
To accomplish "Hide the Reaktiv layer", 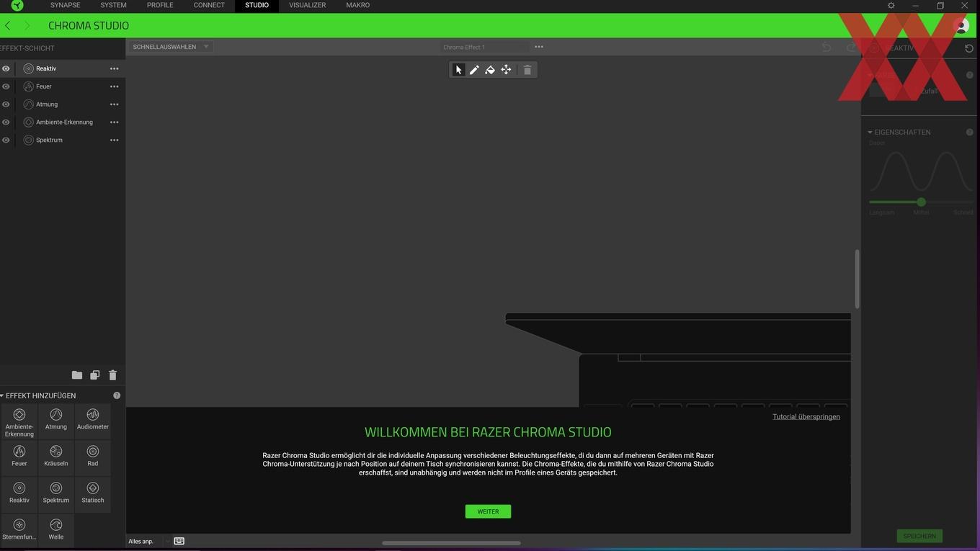I will coord(6,68).
